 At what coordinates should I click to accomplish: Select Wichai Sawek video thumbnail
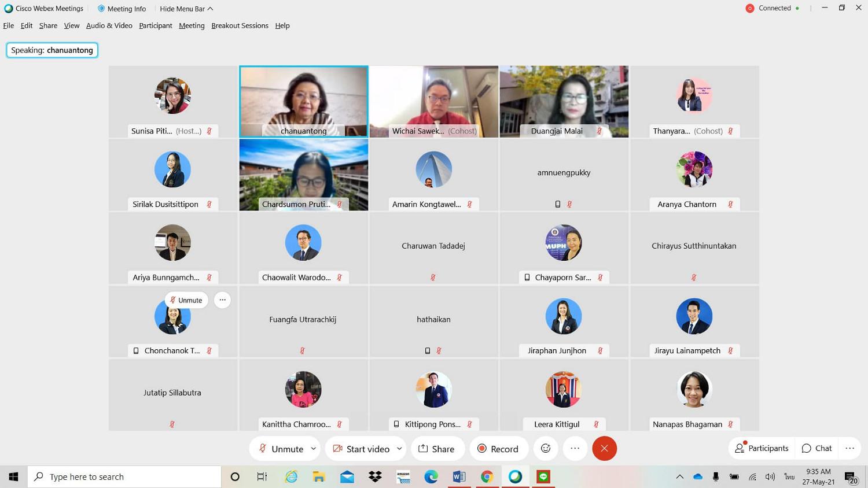[x=434, y=102]
